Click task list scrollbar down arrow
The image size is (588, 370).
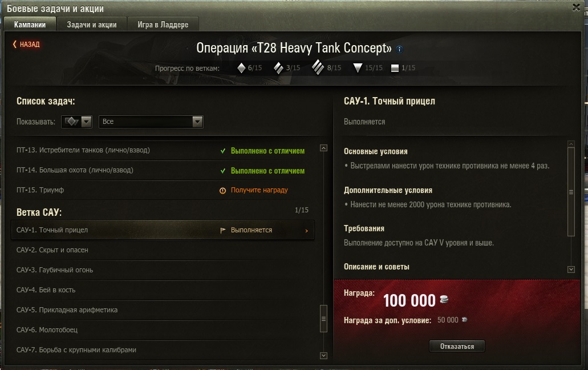(x=323, y=355)
